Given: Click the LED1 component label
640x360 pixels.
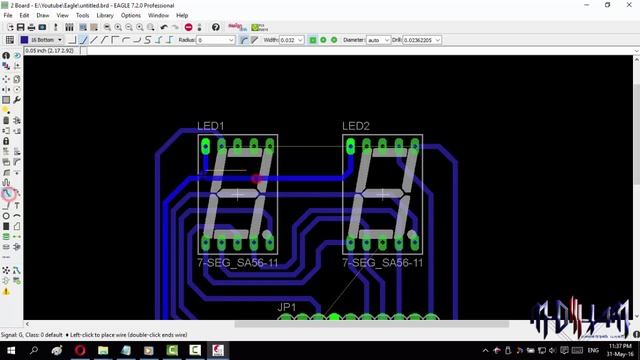Looking at the screenshot, I should (x=211, y=126).
